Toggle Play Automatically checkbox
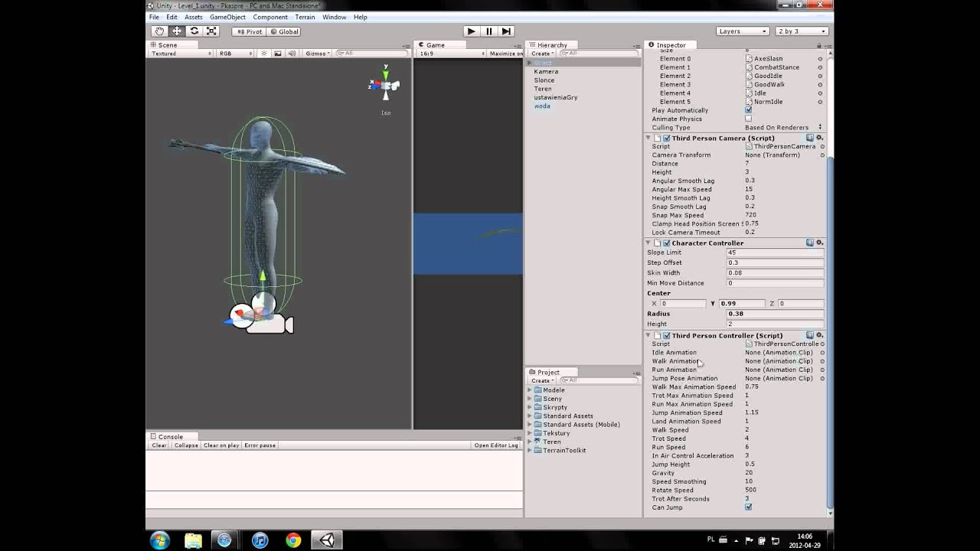 click(x=748, y=110)
